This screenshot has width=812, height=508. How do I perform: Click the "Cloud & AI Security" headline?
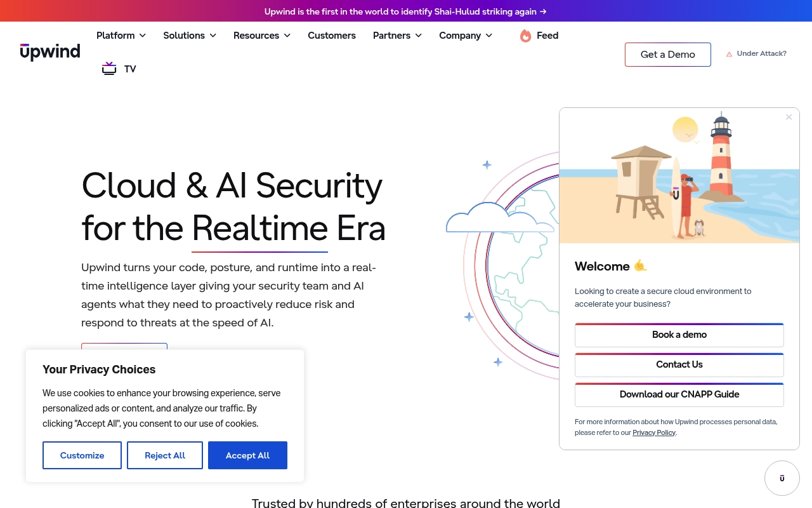(x=232, y=185)
